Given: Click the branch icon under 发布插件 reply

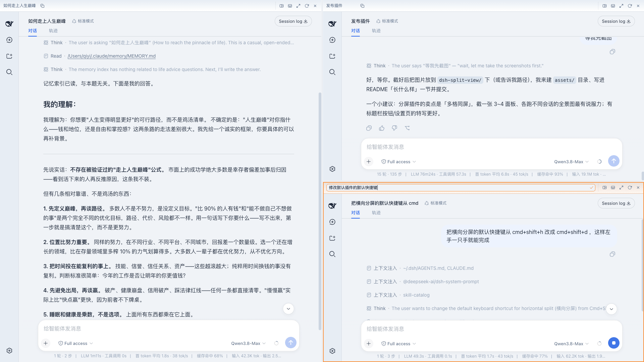Looking at the screenshot, I should [x=407, y=128].
